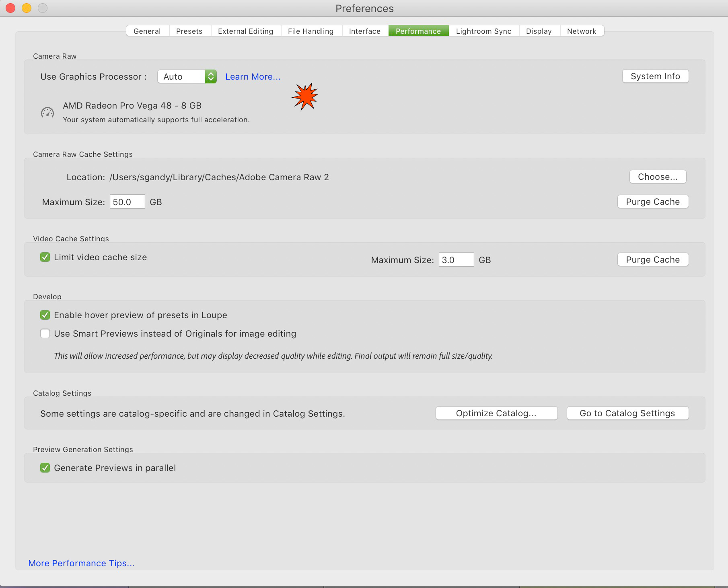Open More Performance Tips... link

(x=81, y=563)
